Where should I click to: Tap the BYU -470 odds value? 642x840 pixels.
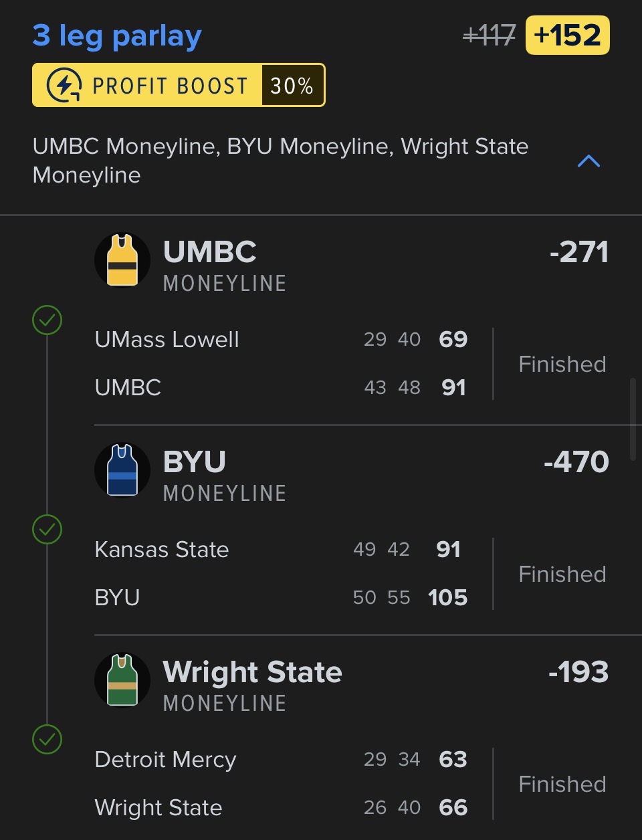point(576,462)
